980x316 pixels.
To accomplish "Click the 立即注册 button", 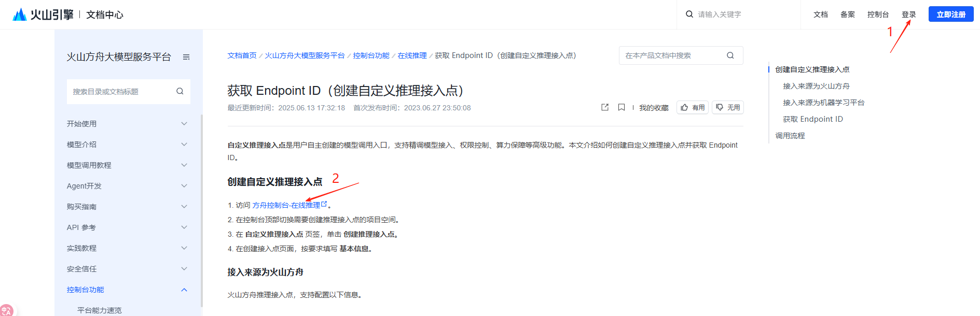I will tap(951, 15).
